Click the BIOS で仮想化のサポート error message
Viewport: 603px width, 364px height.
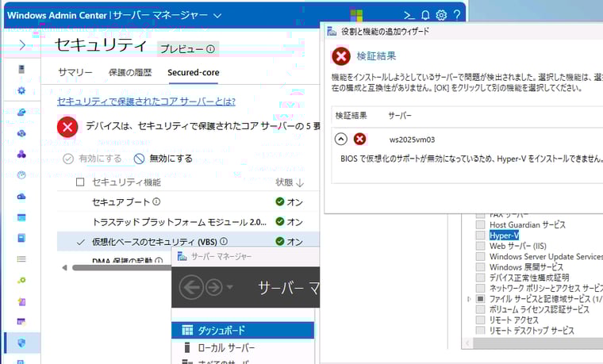pyautogui.click(x=472, y=159)
